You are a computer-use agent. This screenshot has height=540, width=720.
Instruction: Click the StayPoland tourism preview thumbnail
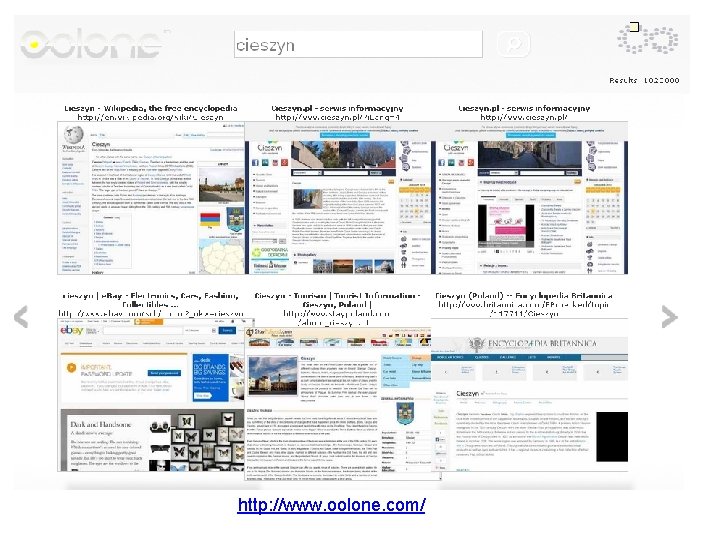pyautogui.click(x=338, y=404)
